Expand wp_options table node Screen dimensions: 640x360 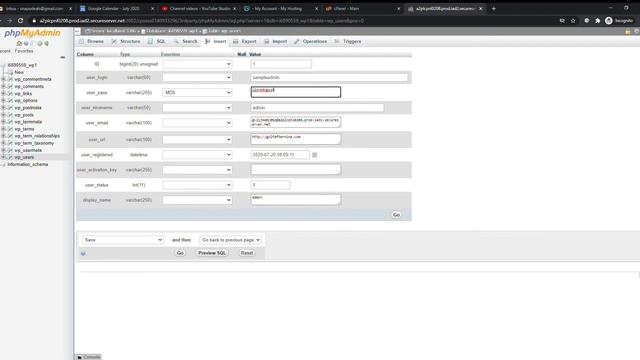[x=3, y=100]
